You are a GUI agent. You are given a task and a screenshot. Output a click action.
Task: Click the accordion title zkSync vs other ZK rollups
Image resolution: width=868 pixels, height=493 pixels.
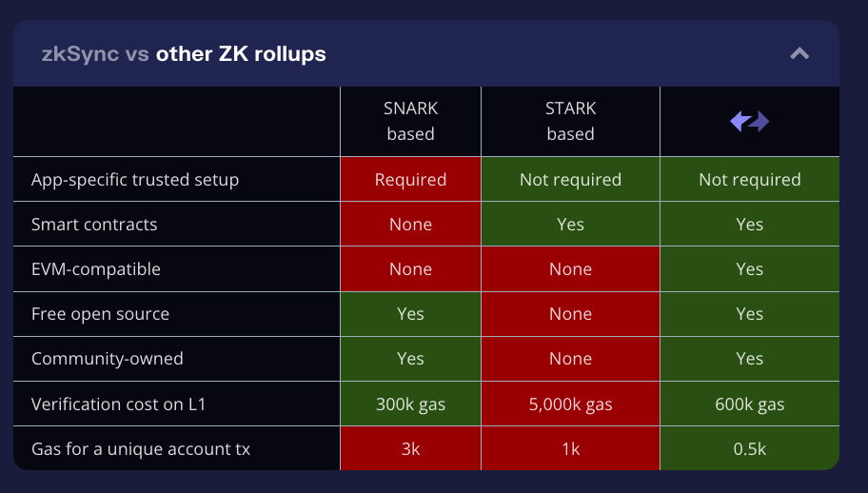click(x=184, y=53)
